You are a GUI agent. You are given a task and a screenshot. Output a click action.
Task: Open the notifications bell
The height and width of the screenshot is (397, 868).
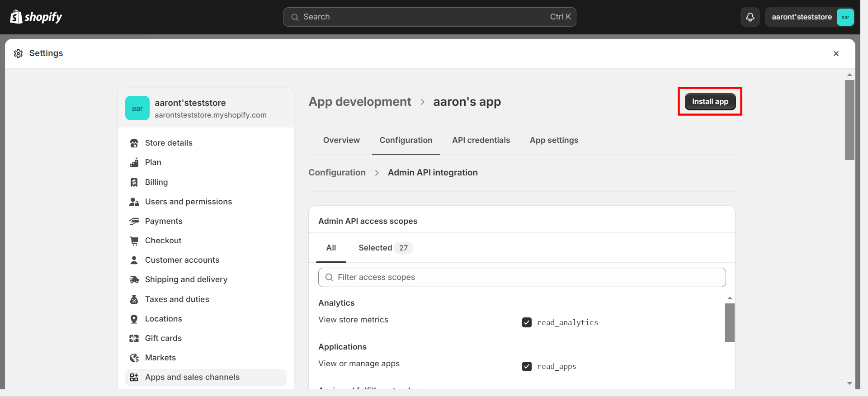tap(750, 17)
